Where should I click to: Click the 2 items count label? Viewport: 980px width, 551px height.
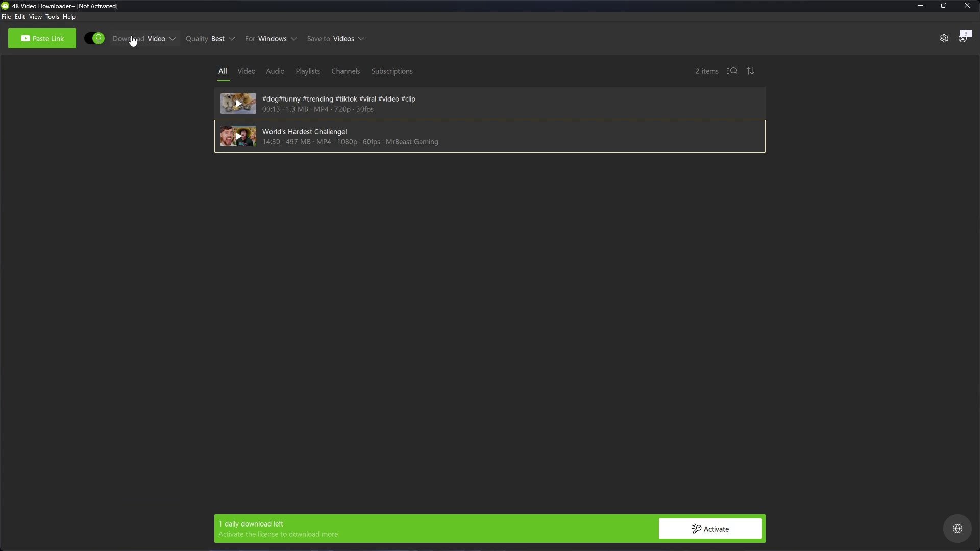click(707, 71)
